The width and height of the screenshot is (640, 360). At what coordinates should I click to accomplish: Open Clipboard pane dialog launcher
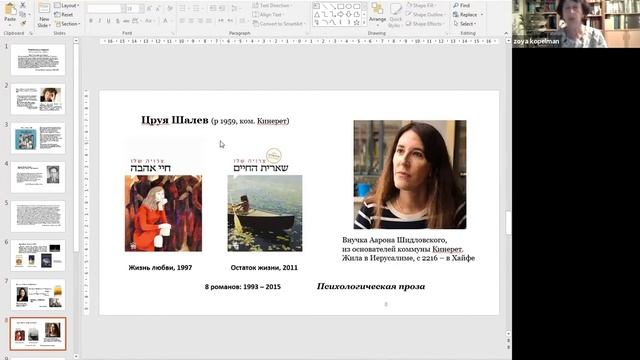point(31,33)
